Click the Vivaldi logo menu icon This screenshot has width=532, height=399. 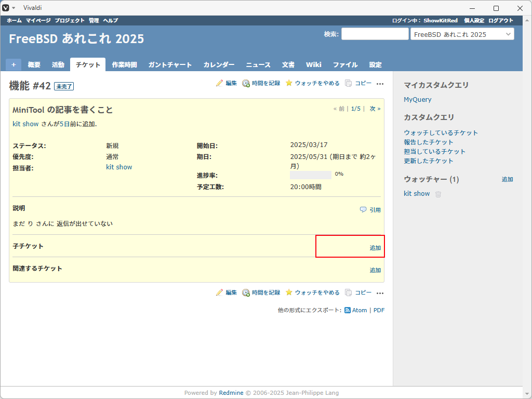pos(6,8)
